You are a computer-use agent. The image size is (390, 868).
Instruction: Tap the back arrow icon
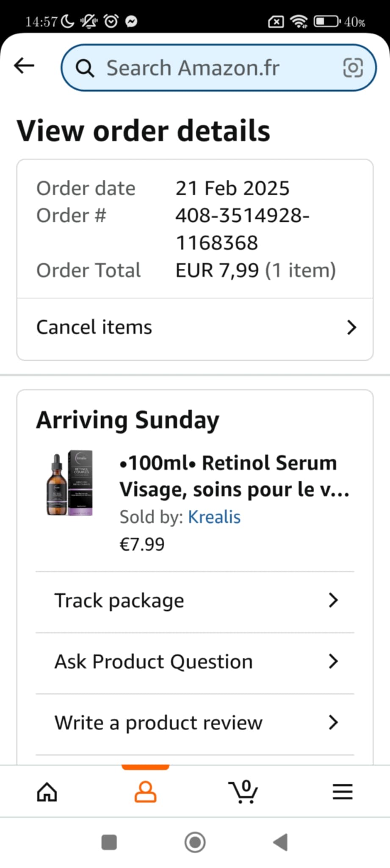24,66
